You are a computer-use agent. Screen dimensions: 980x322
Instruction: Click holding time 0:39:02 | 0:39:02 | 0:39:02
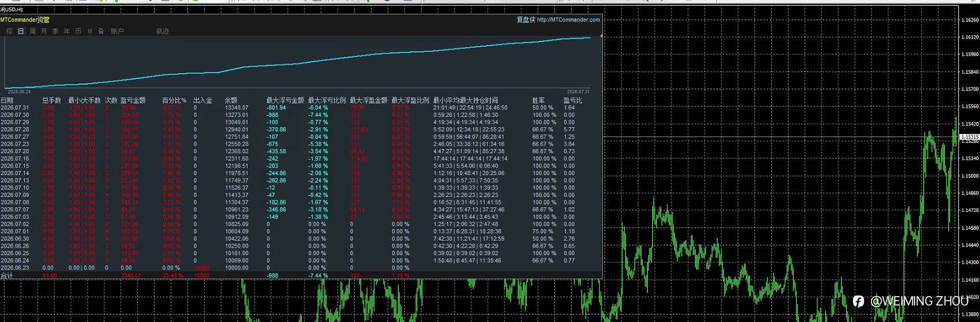(465, 253)
